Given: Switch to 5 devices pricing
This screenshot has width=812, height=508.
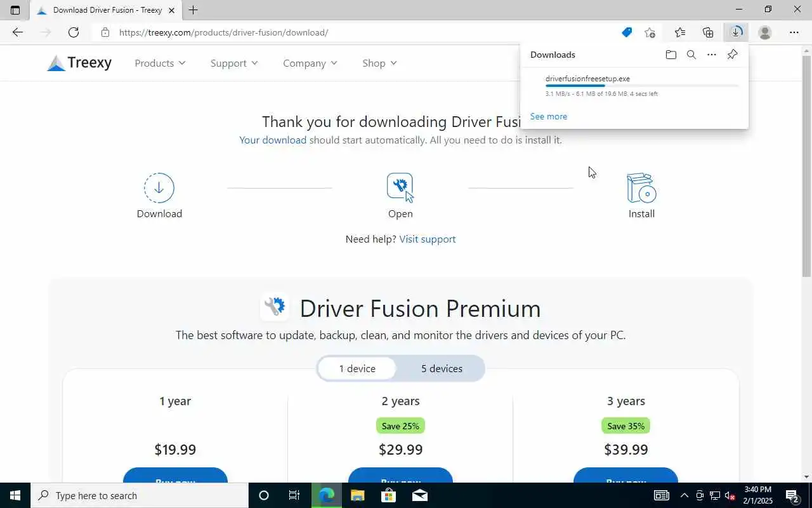Looking at the screenshot, I should point(442,368).
